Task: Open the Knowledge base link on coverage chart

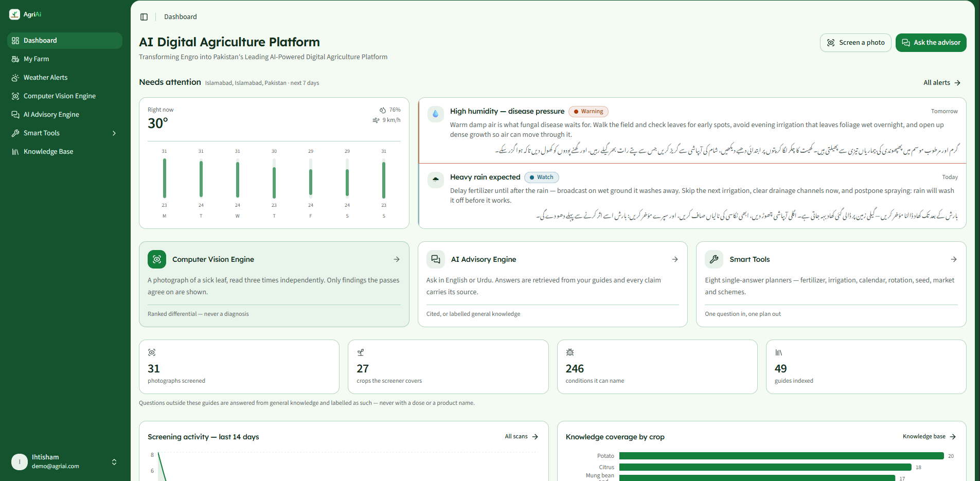Action: tap(929, 437)
